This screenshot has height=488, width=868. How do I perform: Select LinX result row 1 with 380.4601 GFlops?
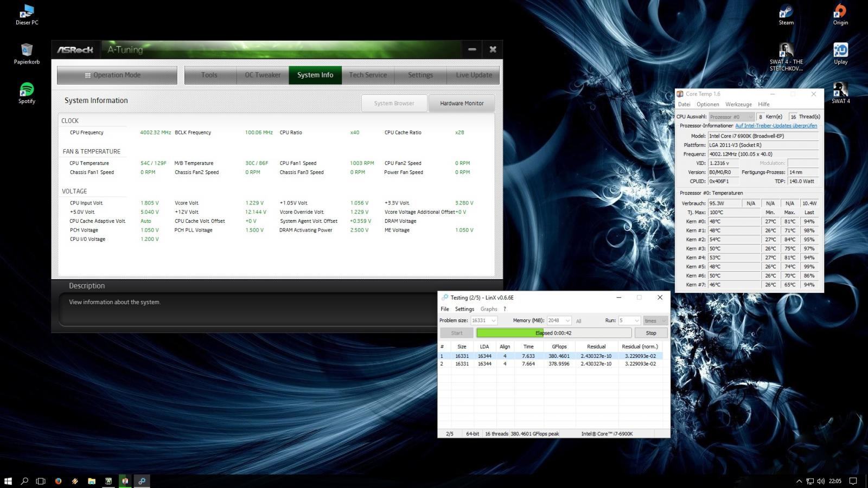[551, 356]
